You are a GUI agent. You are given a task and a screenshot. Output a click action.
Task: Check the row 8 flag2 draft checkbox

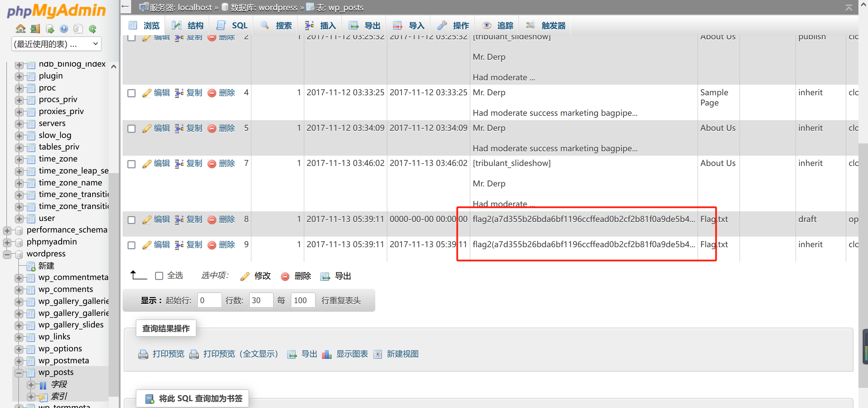[131, 220]
